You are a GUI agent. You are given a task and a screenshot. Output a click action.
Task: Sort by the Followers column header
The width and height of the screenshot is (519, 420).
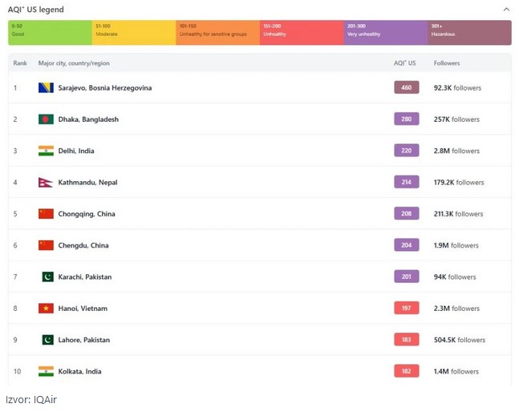coord(447,63)
